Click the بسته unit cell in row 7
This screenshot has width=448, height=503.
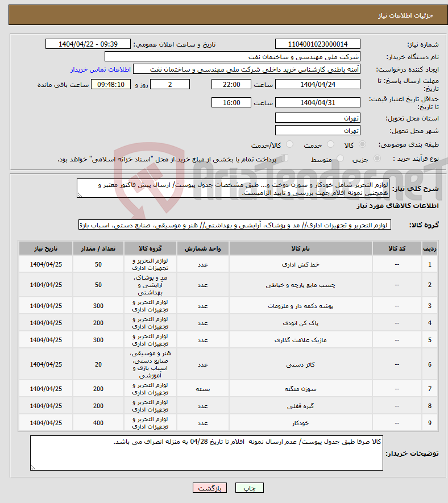203,389
